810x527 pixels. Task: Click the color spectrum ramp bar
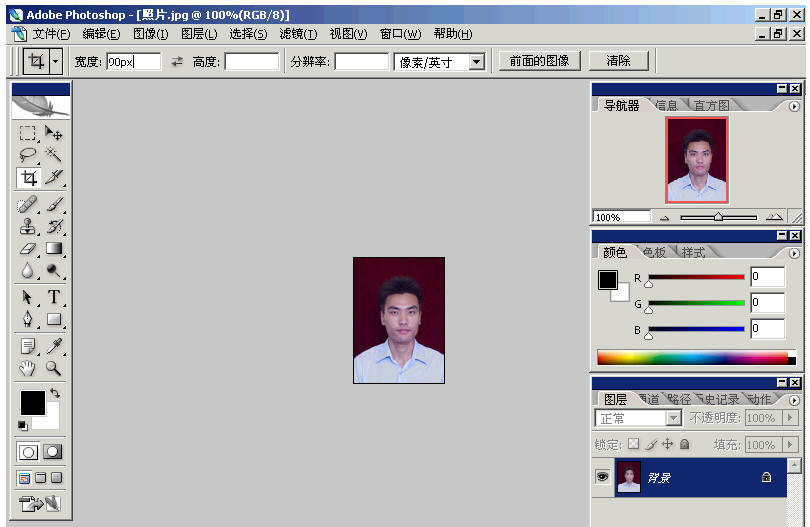coord(692,357)
